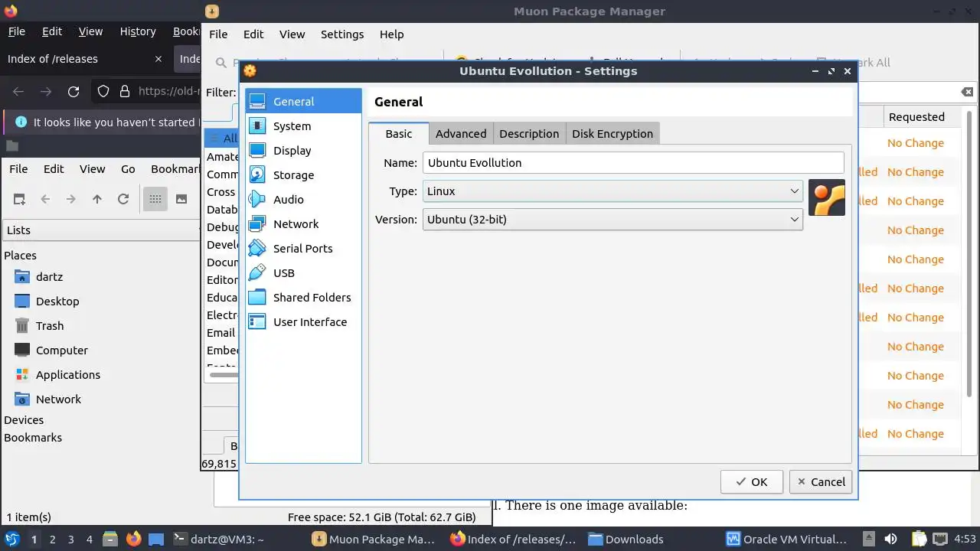
Task: Switch to the Basic tab
Action: pyautogui.click(x=398, y=133)
